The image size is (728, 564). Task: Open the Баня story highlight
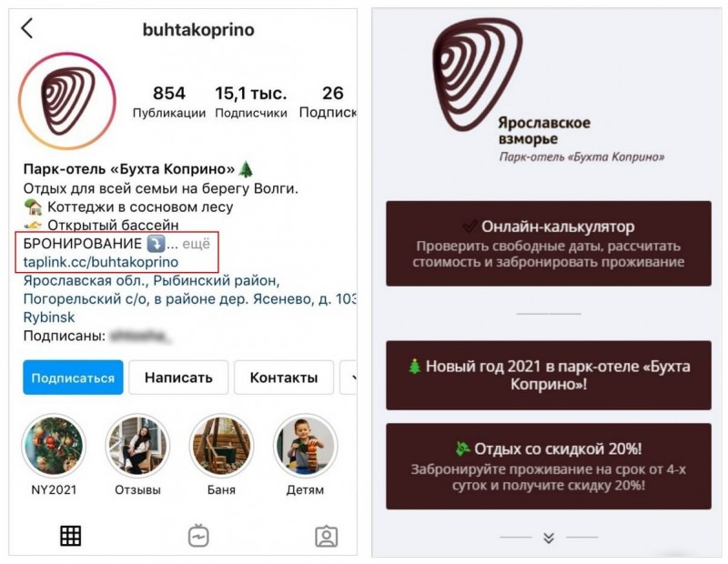tap(221, 446)
